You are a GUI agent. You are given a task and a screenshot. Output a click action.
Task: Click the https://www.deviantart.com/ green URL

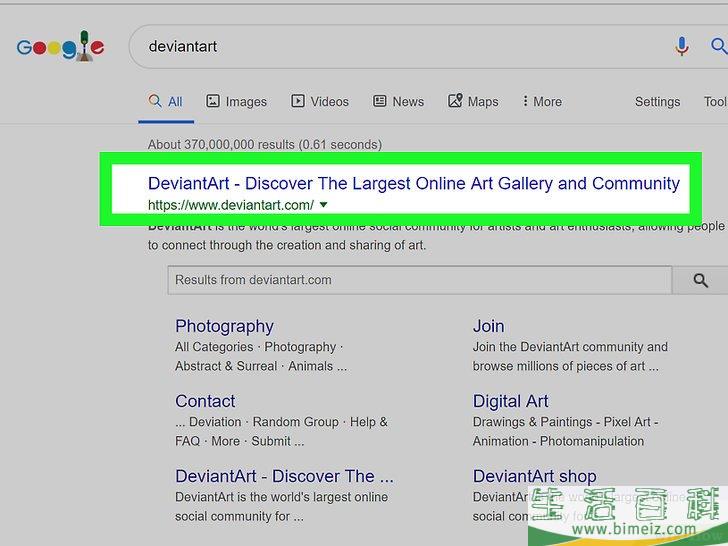[231, 205]
